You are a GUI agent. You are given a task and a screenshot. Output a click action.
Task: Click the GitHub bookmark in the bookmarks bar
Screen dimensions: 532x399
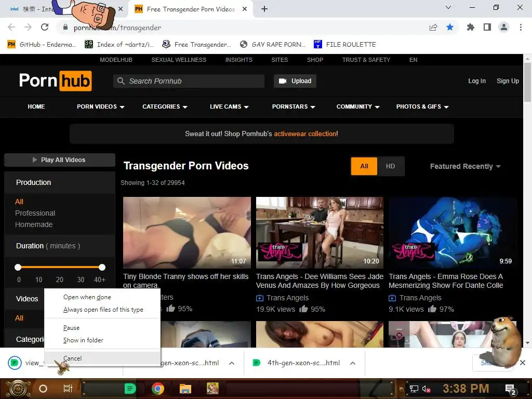click(42, 45)
